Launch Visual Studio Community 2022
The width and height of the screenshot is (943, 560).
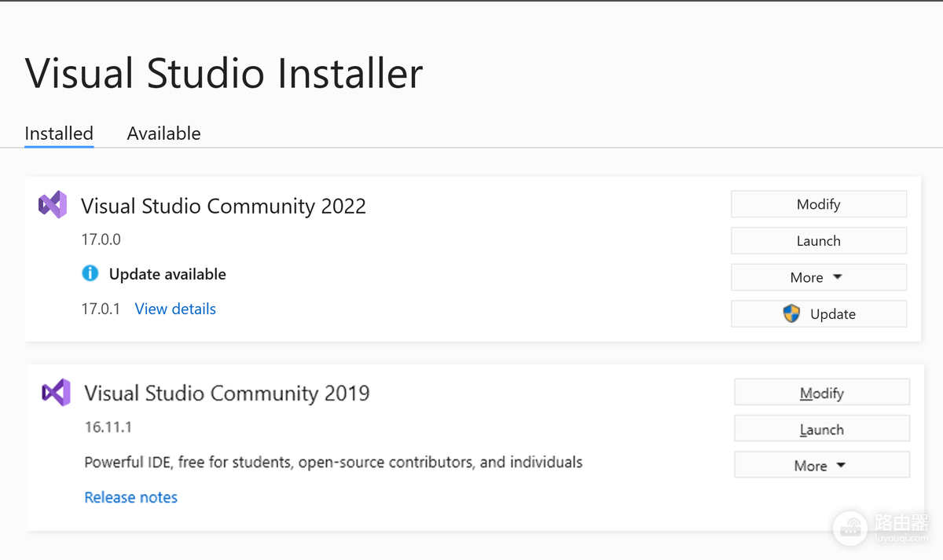(819, 241)
